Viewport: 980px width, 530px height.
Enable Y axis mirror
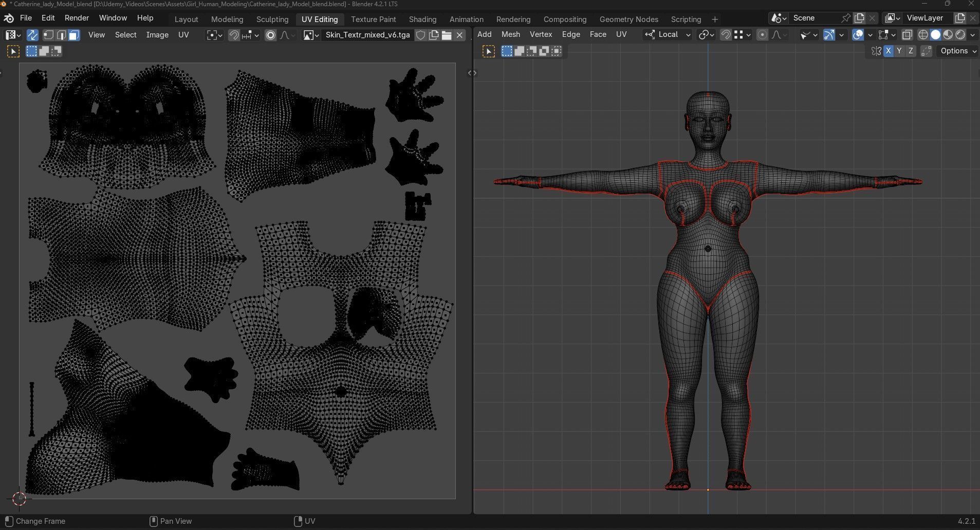[x=899, y=51]
